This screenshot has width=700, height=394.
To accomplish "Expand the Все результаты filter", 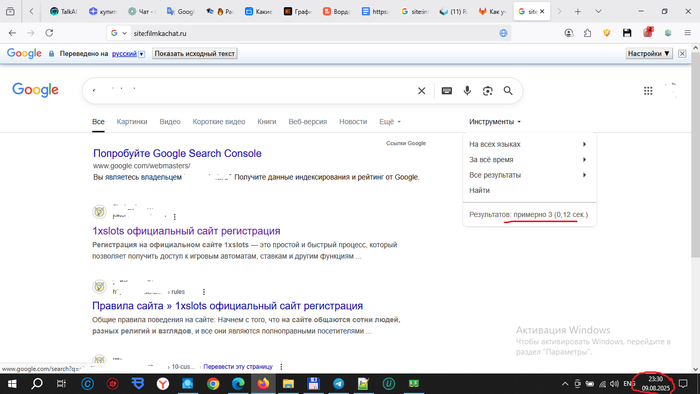I will click(528, 175).
